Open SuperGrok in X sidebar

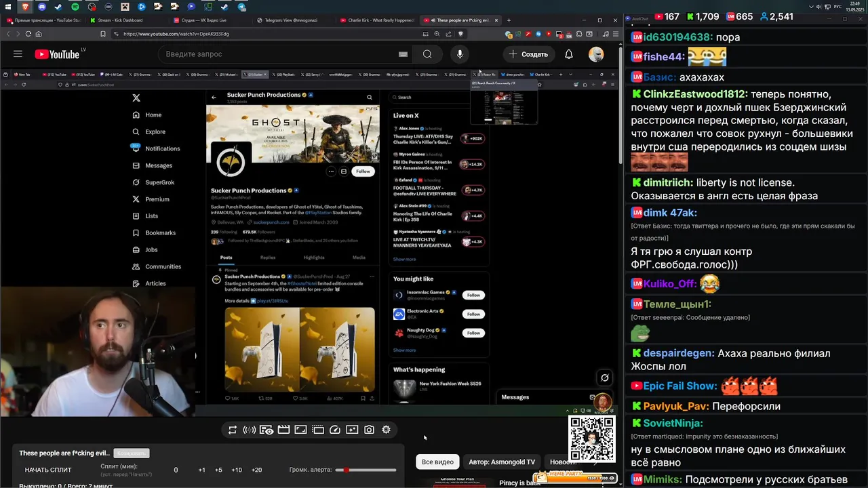click(153, 182)
